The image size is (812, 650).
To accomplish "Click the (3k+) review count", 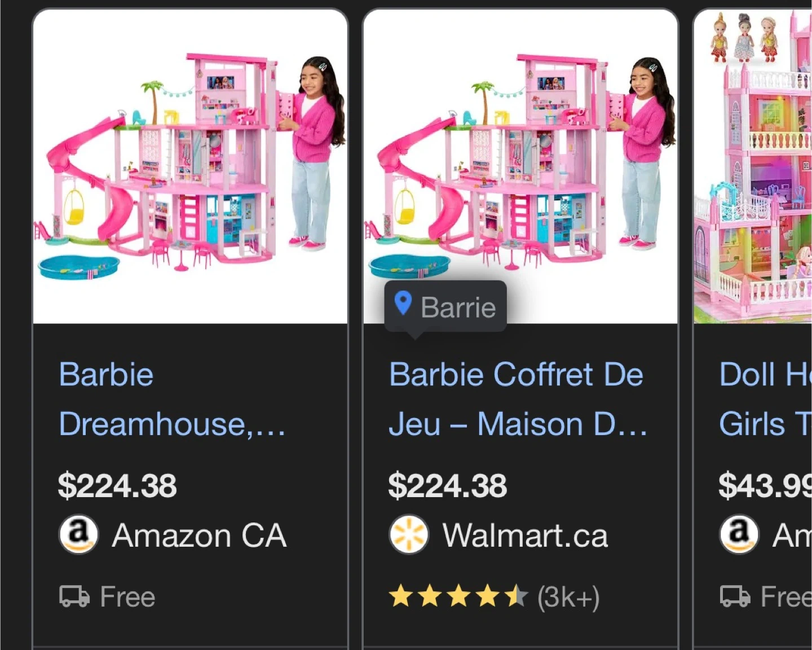I will 568,597.
